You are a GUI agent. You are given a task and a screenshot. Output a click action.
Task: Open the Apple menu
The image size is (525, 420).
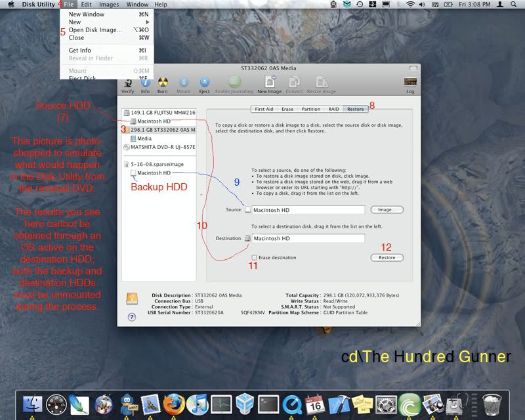tap(11, 5)
